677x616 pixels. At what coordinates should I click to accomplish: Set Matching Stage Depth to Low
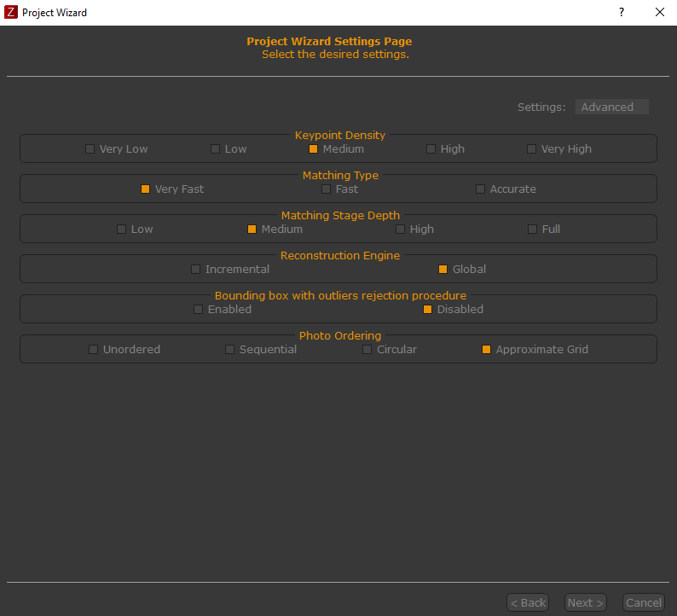[x=122, y=230]
